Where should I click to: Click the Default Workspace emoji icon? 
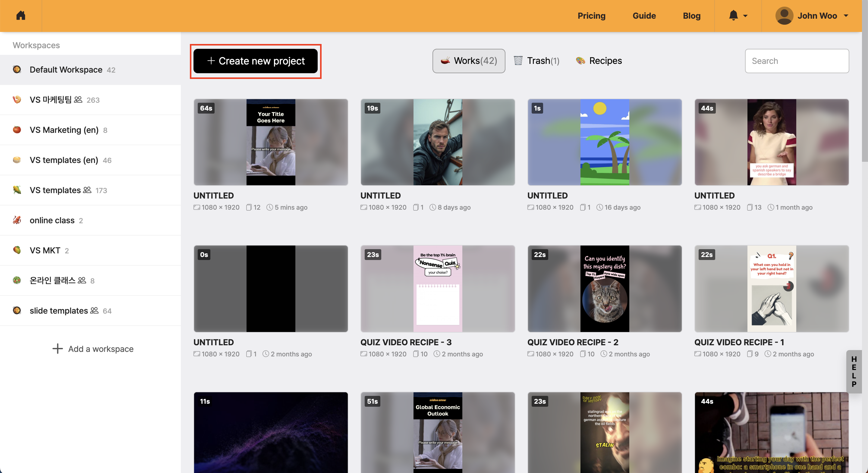(17, 69)
